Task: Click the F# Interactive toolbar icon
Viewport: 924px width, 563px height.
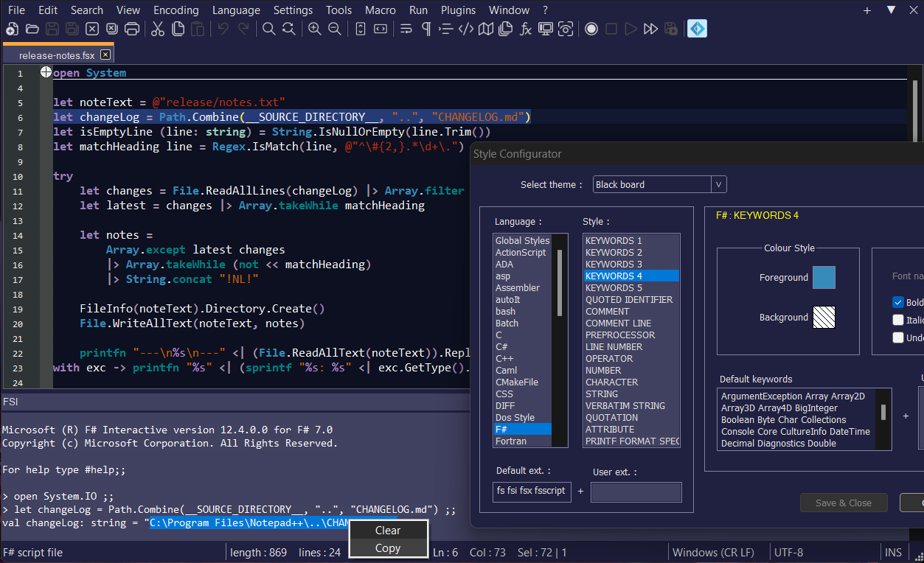Action: click(x=697, y=29)
